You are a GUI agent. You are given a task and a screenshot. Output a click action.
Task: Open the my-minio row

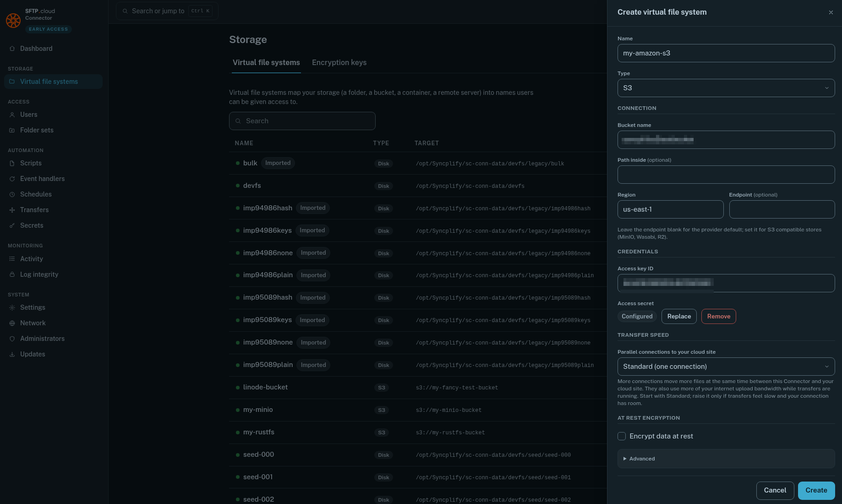pyautogui.click(x=418, y=410)
